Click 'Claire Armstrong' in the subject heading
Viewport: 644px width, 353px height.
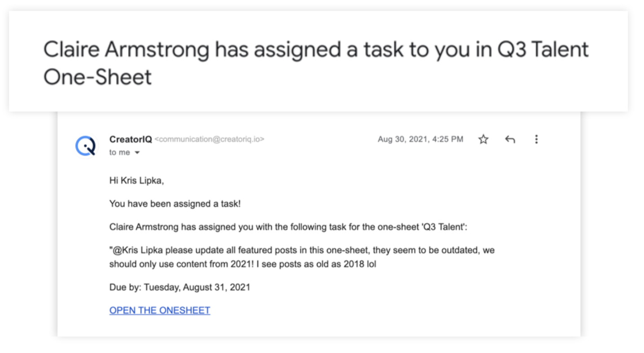126,50
